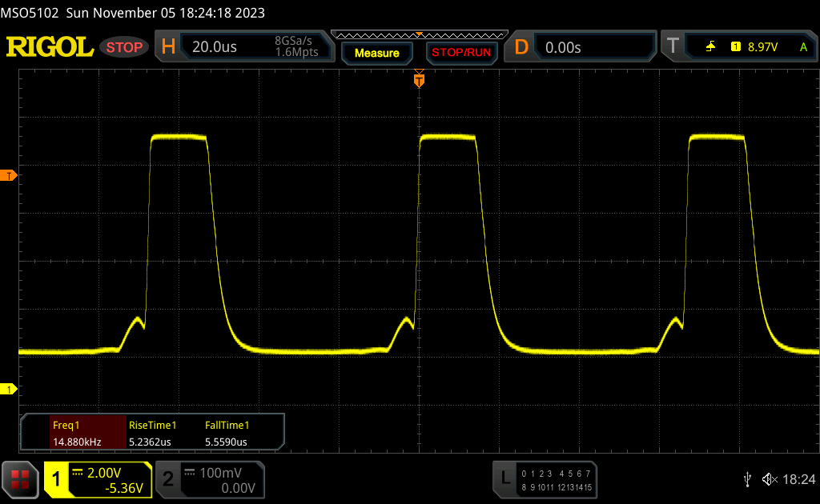820x504 pixels.
Task: Toggle channel 1 with the yellow badge
Action: tap(56, 479)
